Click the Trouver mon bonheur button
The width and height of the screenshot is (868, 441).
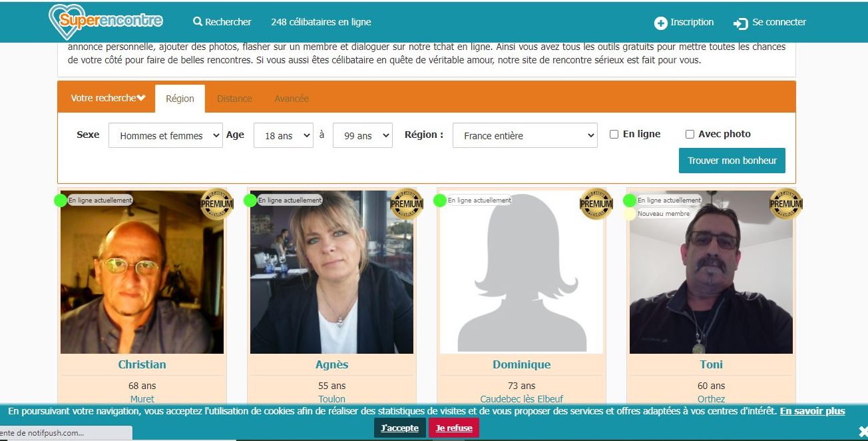(x=732, y=161)
